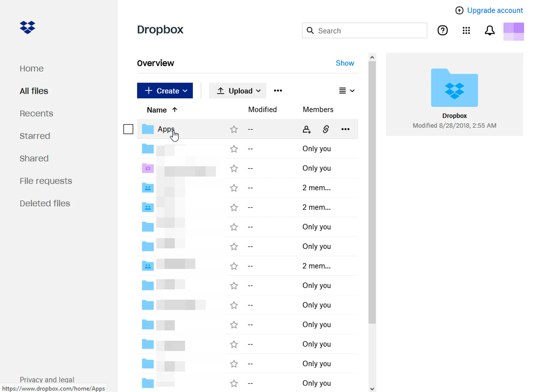Click the Upgrade account link
The width and height of the screenshot is (542, 392).
(x=495, y=10)
